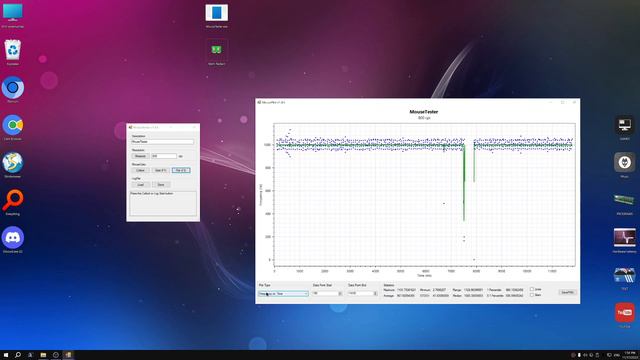Viewport: 640px width, 360px height.
Task: Click the Log Start (F1) button
Action: click(160, 170)
